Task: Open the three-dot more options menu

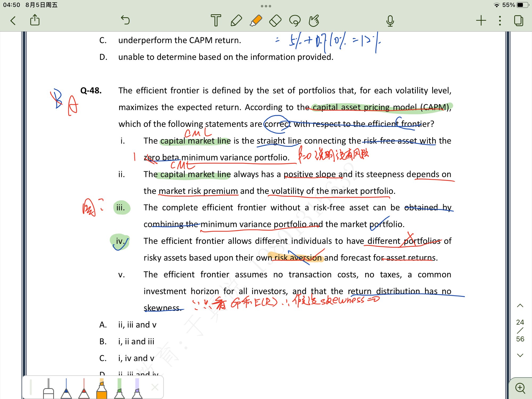Action: pos(500,20)
